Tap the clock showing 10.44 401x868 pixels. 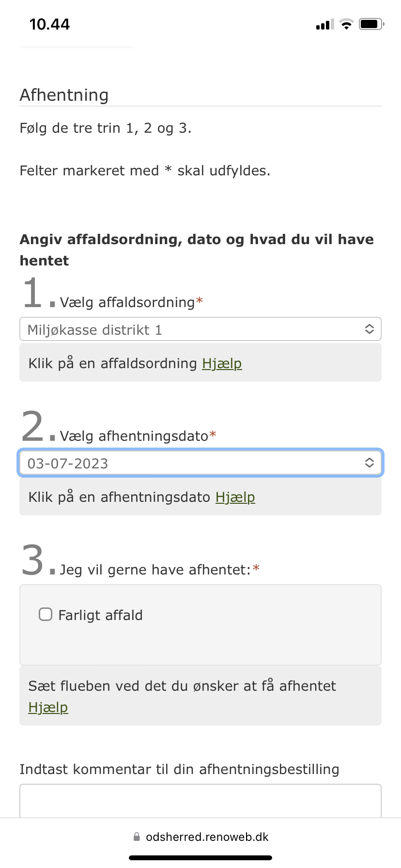pyautogui.click(x=49, y=24)
